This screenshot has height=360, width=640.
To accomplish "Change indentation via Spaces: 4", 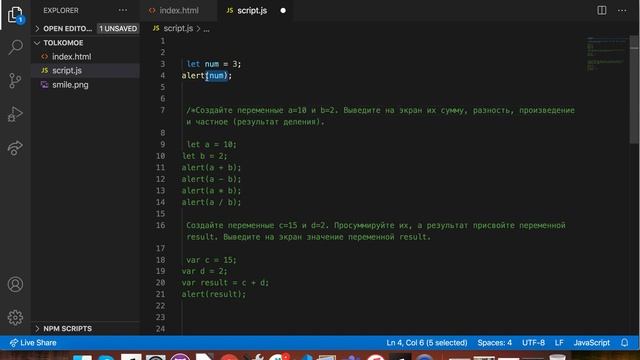I will point(494,343).
